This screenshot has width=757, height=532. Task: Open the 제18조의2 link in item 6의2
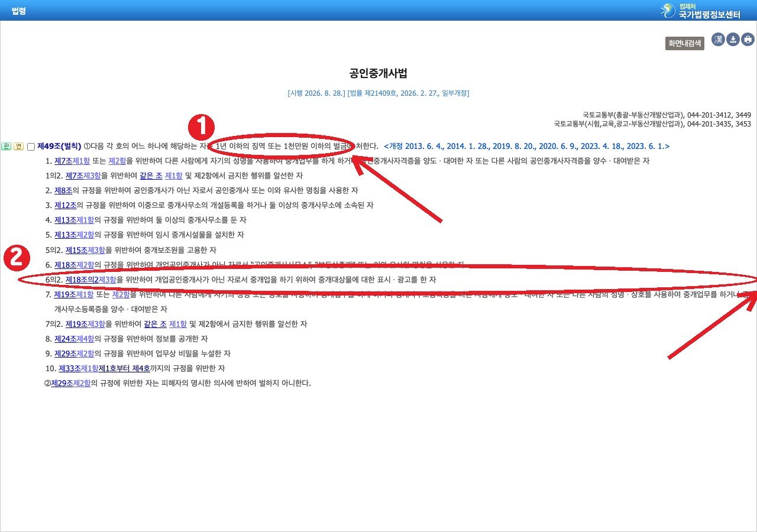coord(82,280)
